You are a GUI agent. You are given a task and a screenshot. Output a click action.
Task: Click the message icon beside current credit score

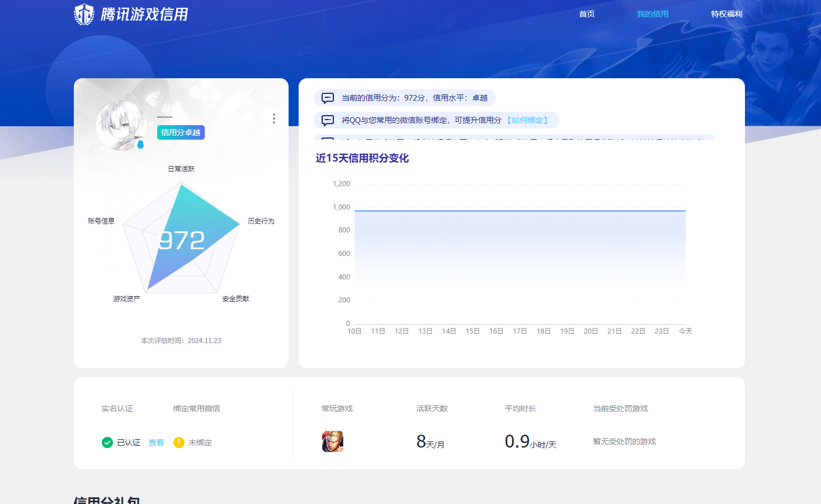pos(328,98)
